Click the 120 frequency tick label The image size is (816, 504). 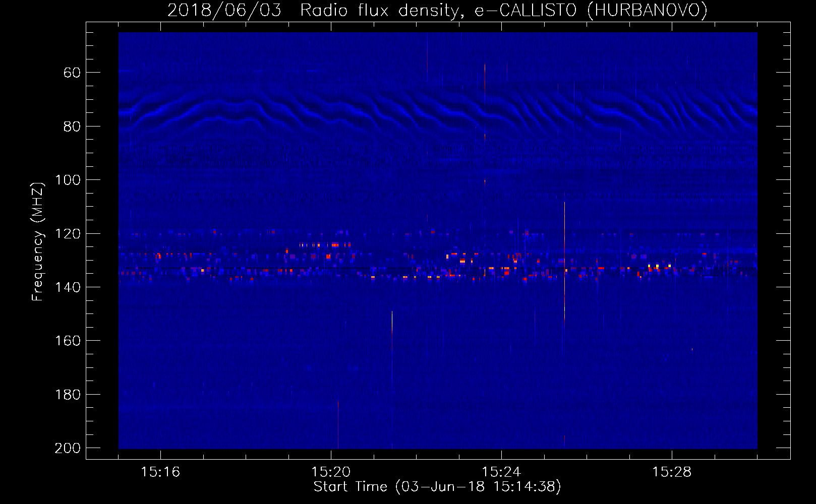click(68, 234)
